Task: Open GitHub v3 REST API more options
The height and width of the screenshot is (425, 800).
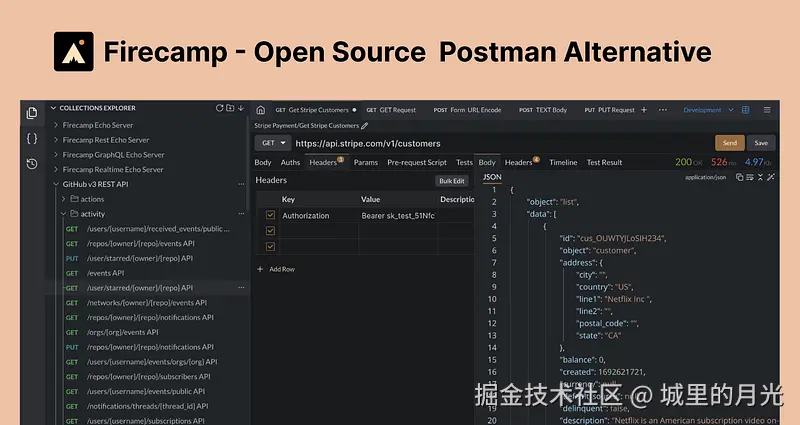Action: pyautogui.click(x=241, y=184)
